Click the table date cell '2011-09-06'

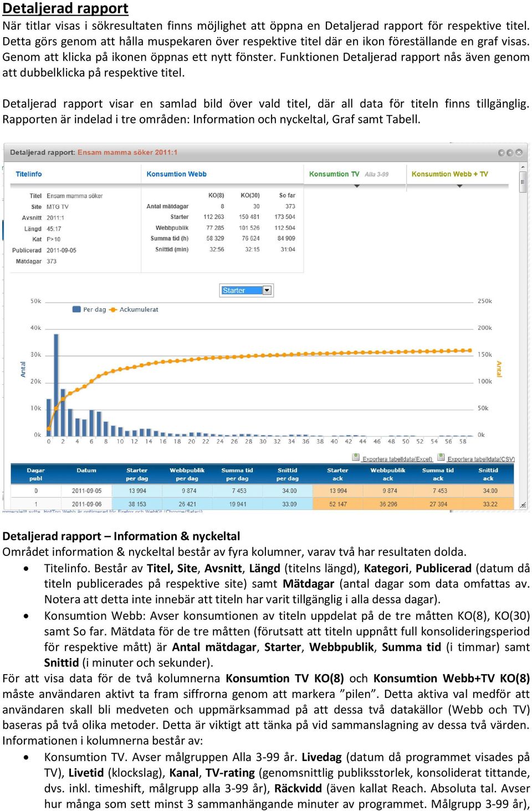(86, 504)
